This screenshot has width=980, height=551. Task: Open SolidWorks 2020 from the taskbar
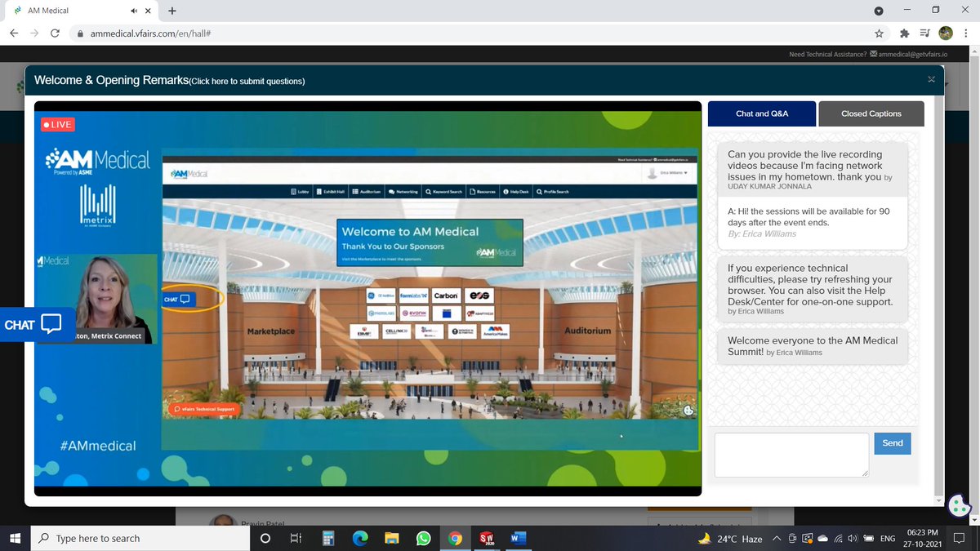[x=487, y=538]
